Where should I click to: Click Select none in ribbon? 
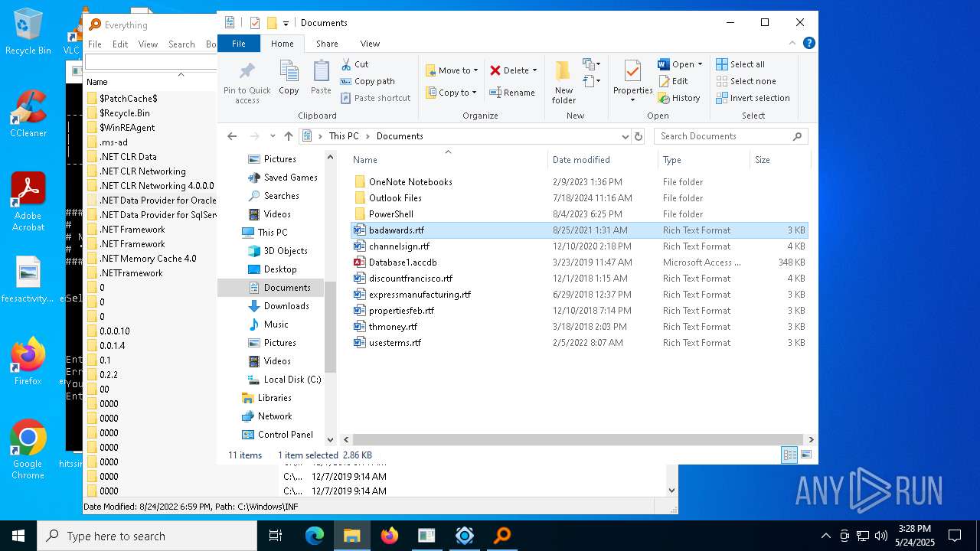[746, 81]
